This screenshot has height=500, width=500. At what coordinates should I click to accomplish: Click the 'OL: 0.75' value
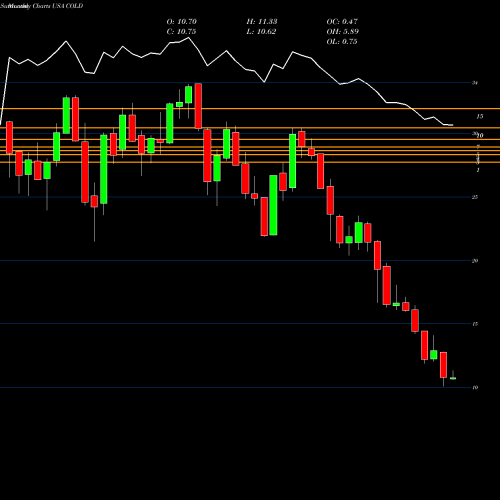click(342, 42)
